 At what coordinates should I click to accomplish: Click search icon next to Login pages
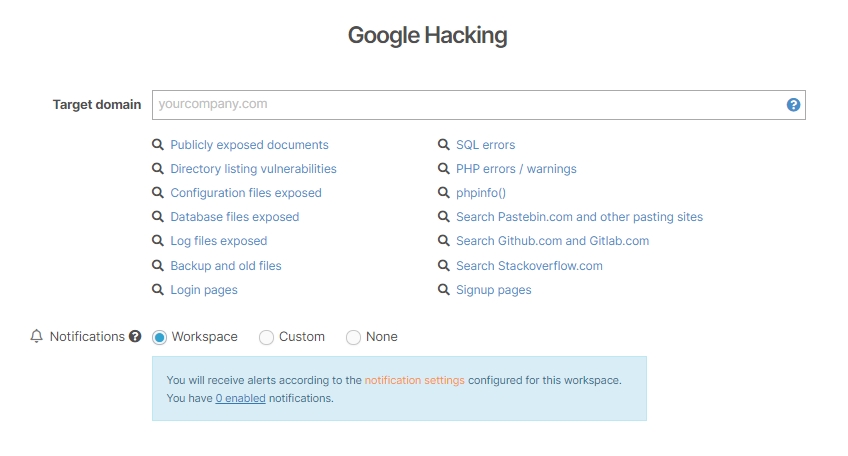click(157, 290)
